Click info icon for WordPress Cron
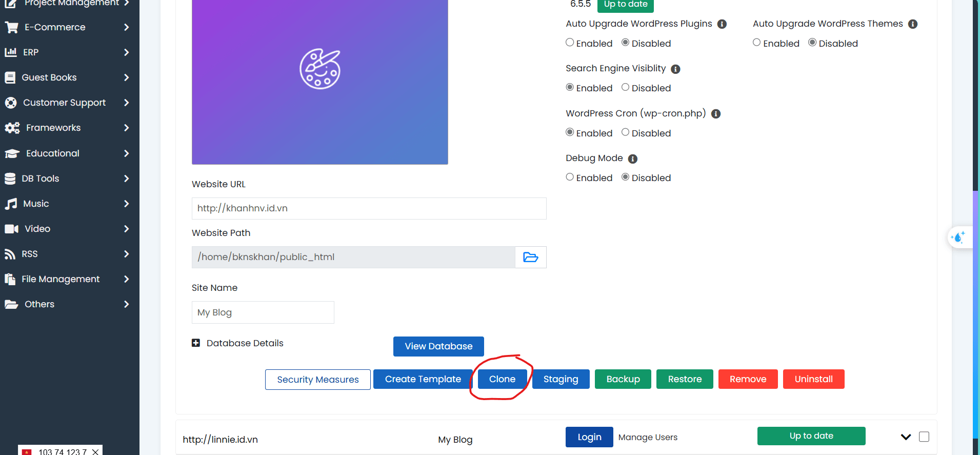This screenshot has height=455, width=980. (x=716, y=114)
